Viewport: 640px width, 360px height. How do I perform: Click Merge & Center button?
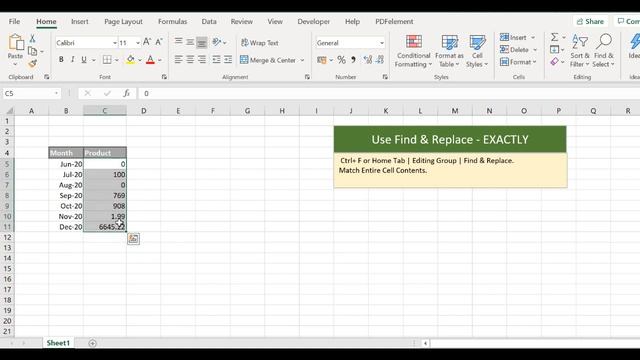point(268,60)
